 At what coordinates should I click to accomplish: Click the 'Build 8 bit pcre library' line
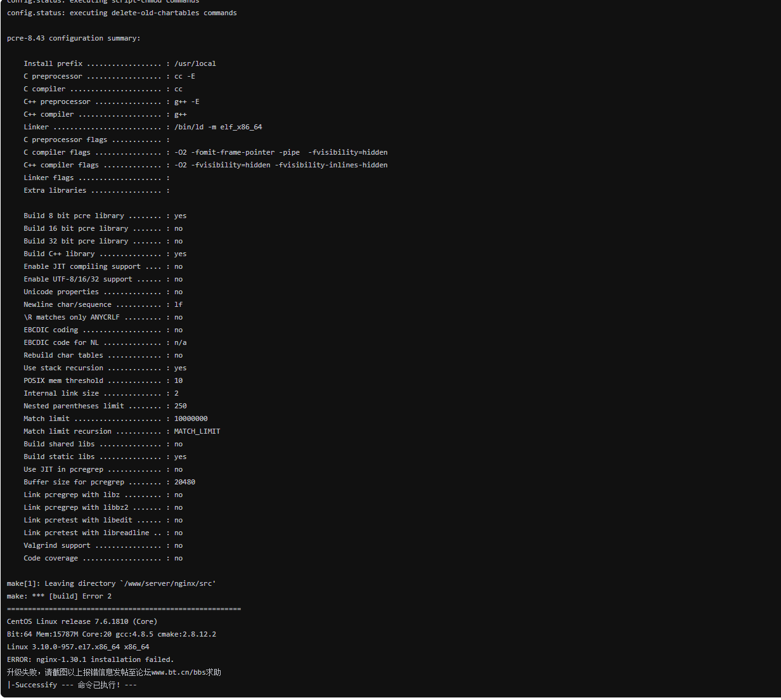[105, 216]
